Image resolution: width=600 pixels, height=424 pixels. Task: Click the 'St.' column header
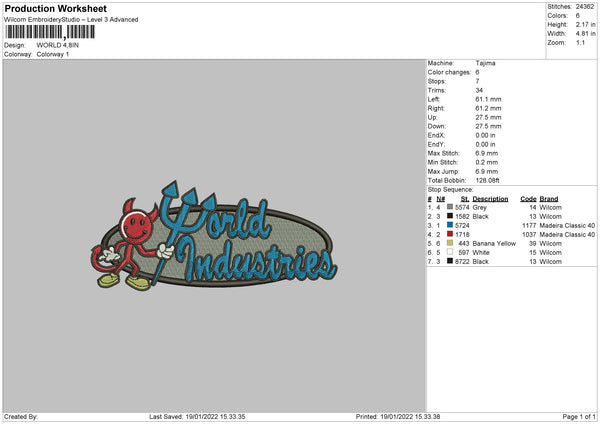465,199
